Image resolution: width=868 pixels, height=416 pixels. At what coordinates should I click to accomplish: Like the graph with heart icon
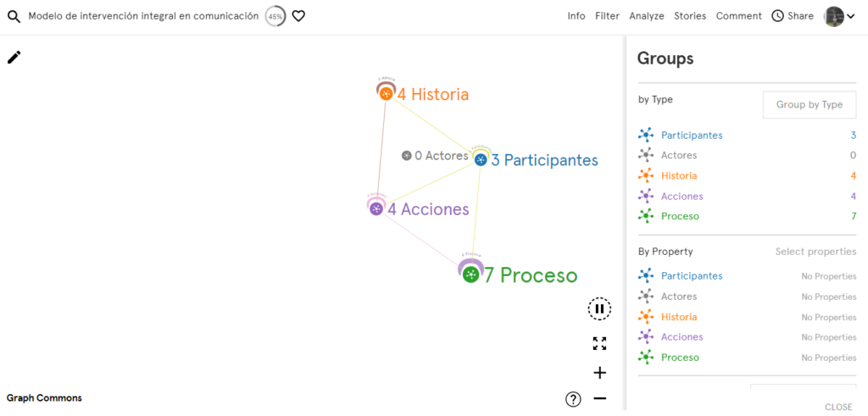click(x=298, y=17)
